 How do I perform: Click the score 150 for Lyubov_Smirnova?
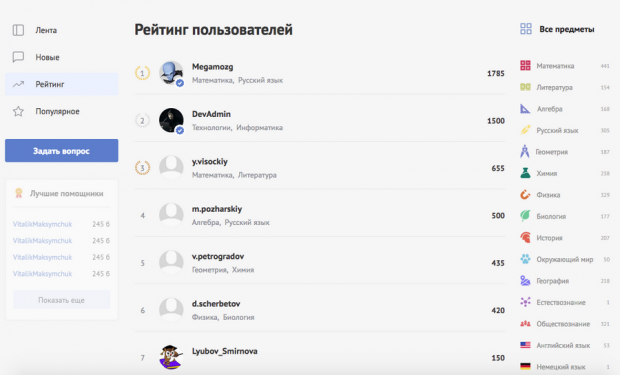(498, 358)
